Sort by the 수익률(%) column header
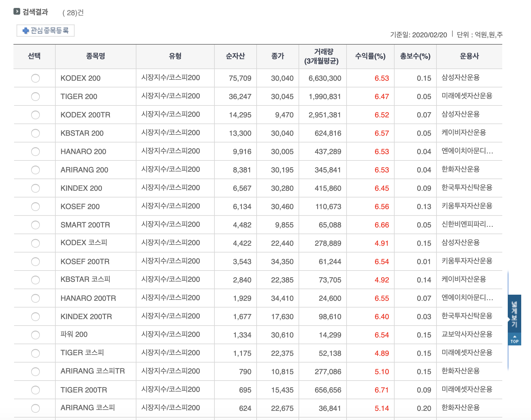The image size is (531, 420). tap(370, 56)
